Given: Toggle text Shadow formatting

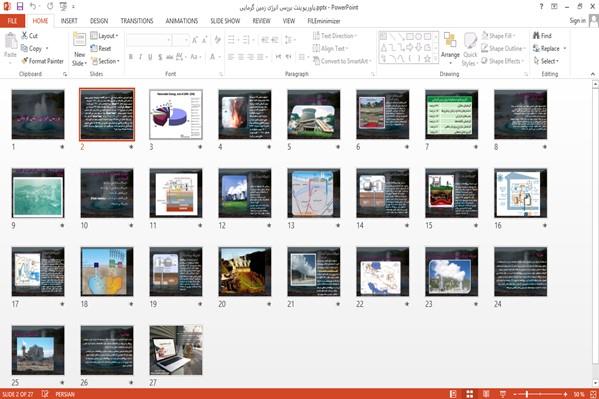Looking at the screenshot, I should 160,57.
